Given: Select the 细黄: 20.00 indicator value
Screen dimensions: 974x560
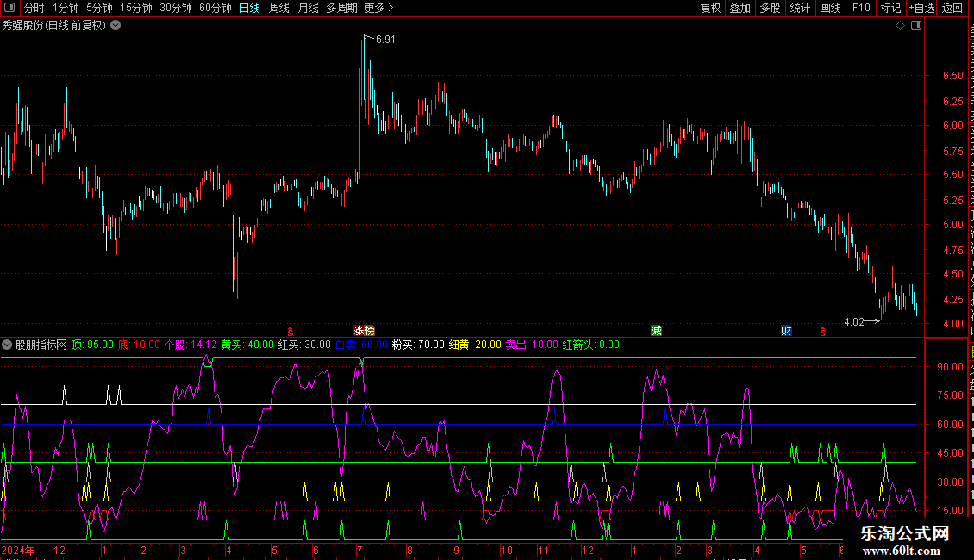Looking at the screenshot, I should pyautogui.click(x=475, y=345).
